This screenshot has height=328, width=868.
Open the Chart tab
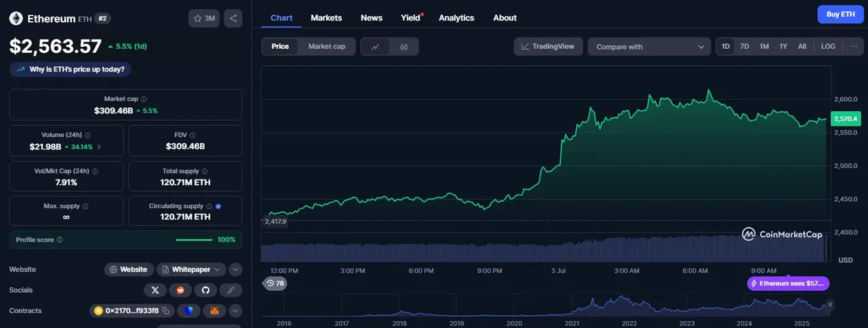point(281,18)
